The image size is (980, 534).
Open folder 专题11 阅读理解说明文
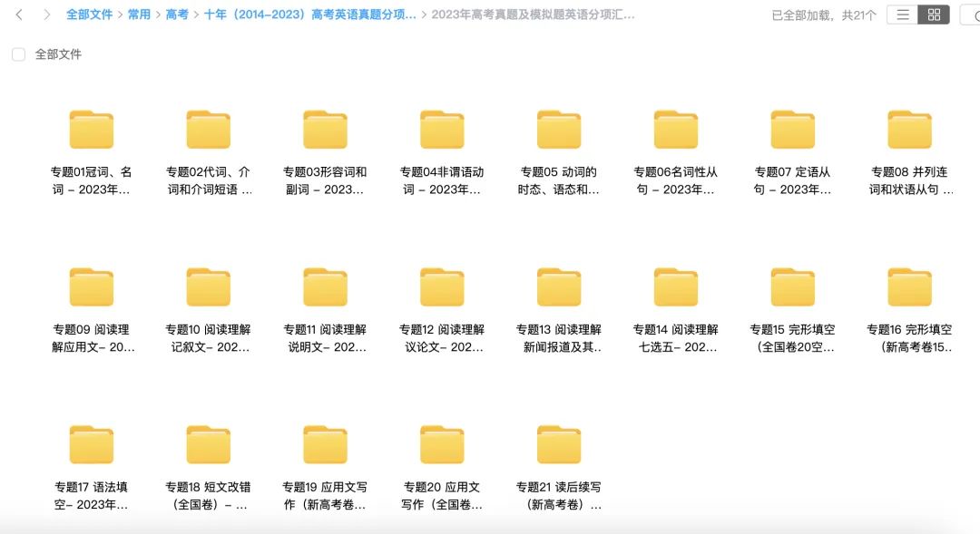tap(325, 287)
